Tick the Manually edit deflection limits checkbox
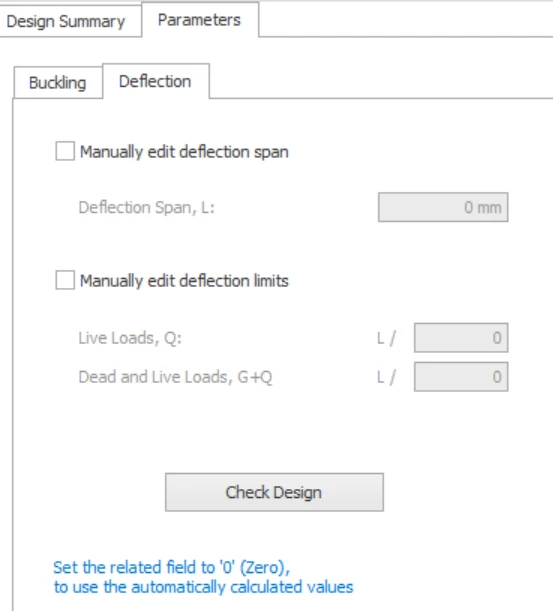Image resolution: width=553 pixels, height=611 pixels. tap(65, 280)
